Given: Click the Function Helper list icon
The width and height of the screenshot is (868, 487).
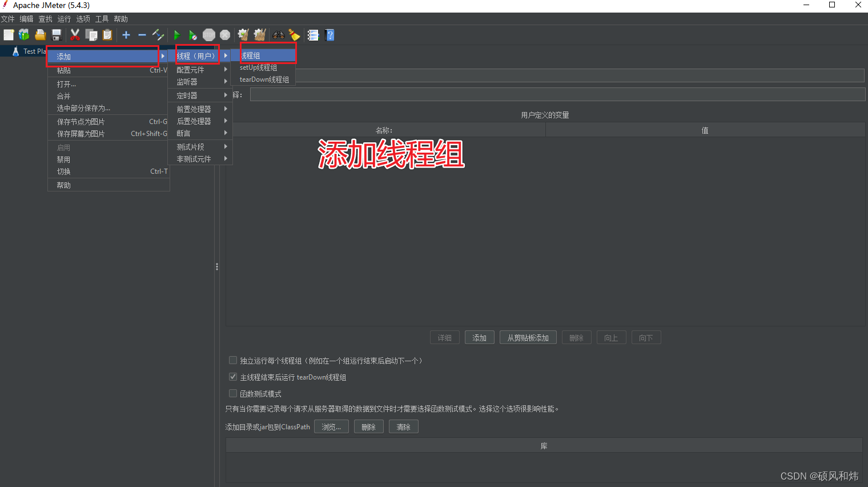Looking at the screenshot, I should coord(313,35).
